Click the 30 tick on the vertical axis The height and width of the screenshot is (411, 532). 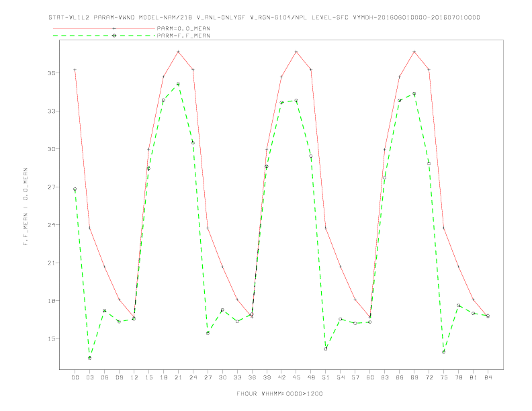pyautogui.click(x=52, y=149)
